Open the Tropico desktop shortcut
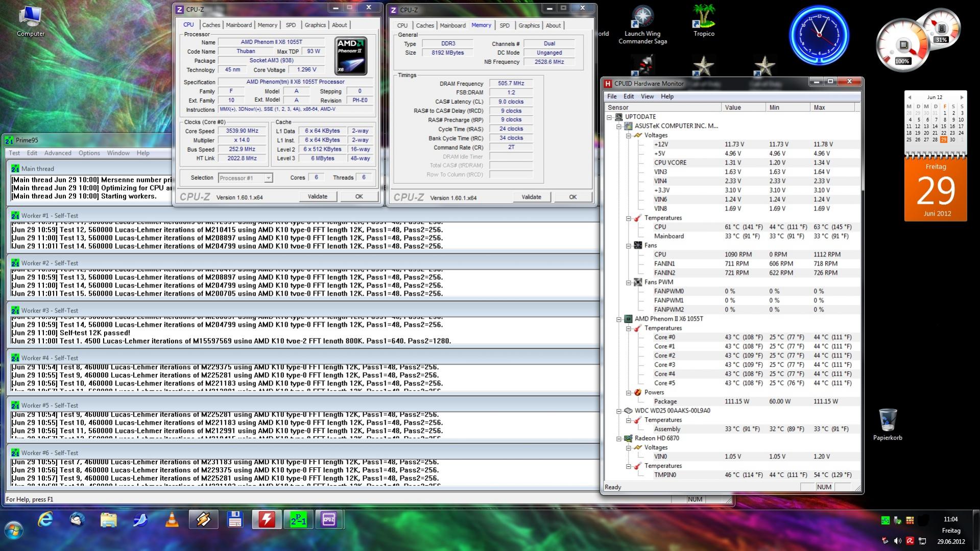Viewport: 980px width, 551px height. 704,21
